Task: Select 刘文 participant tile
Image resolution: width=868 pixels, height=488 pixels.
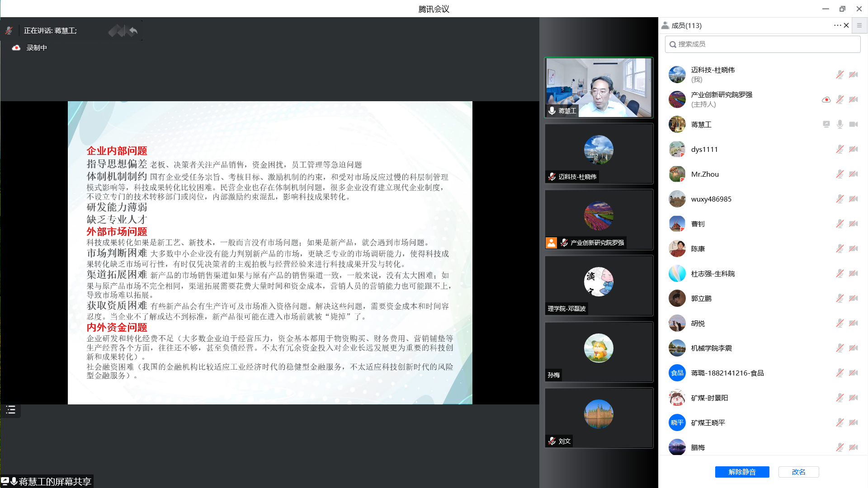Action: (599, 418)
